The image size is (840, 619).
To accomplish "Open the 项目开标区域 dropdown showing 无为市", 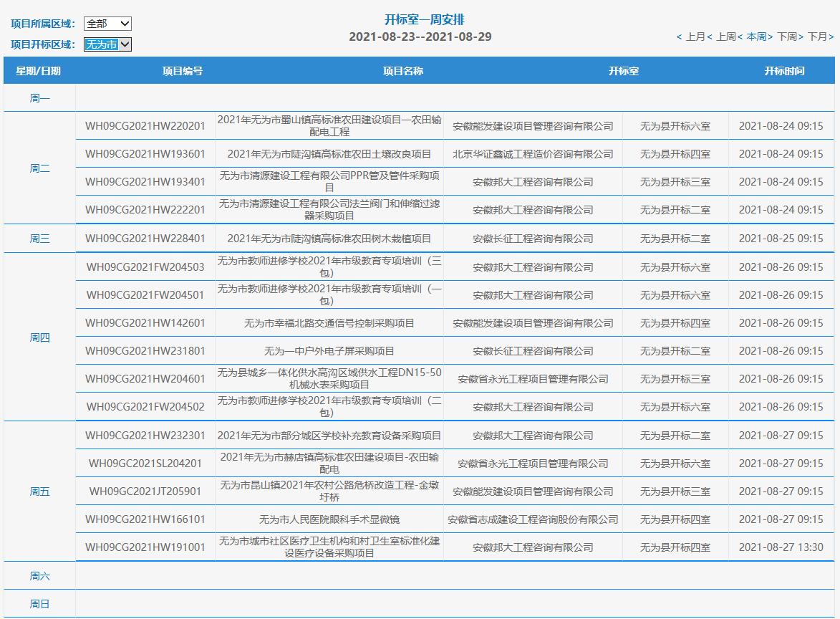I will (107, 44).
